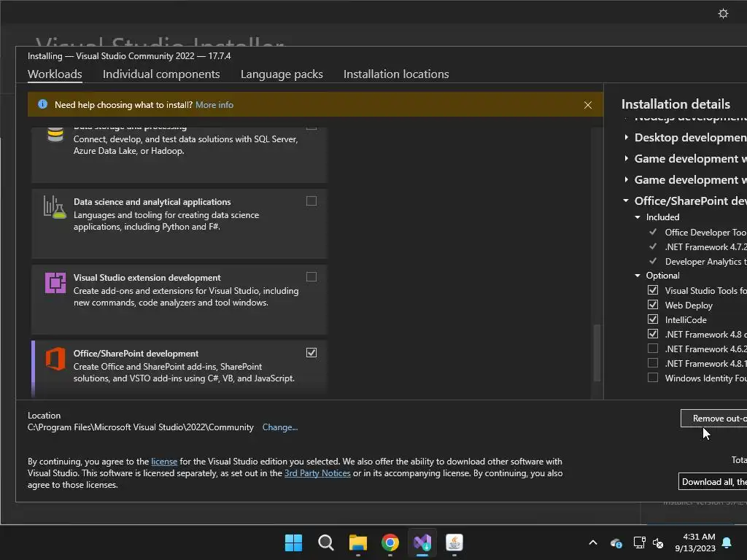Switch to Language packs tab
Viewport: 747px width, 560px height.
[x=282, y=74]
